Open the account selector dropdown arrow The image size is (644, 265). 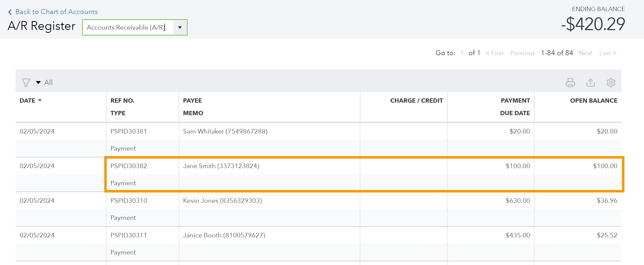pos(180,27)
